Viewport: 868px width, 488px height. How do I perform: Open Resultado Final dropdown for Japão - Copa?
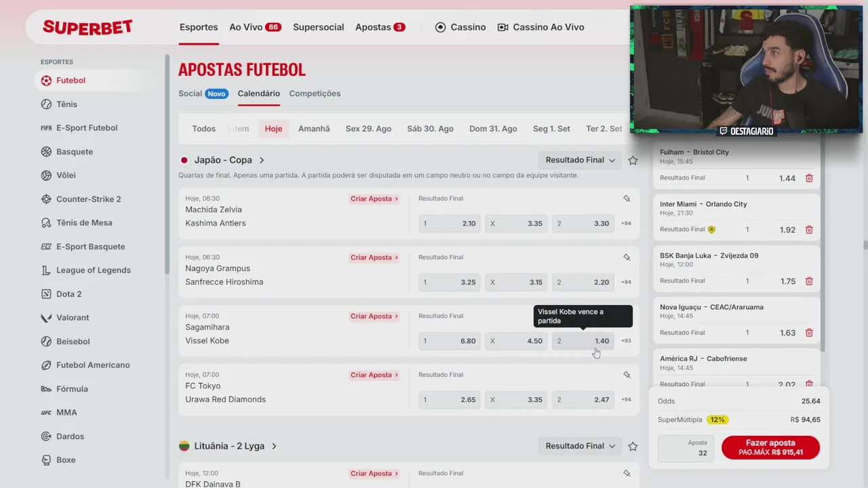click(580, 161)
